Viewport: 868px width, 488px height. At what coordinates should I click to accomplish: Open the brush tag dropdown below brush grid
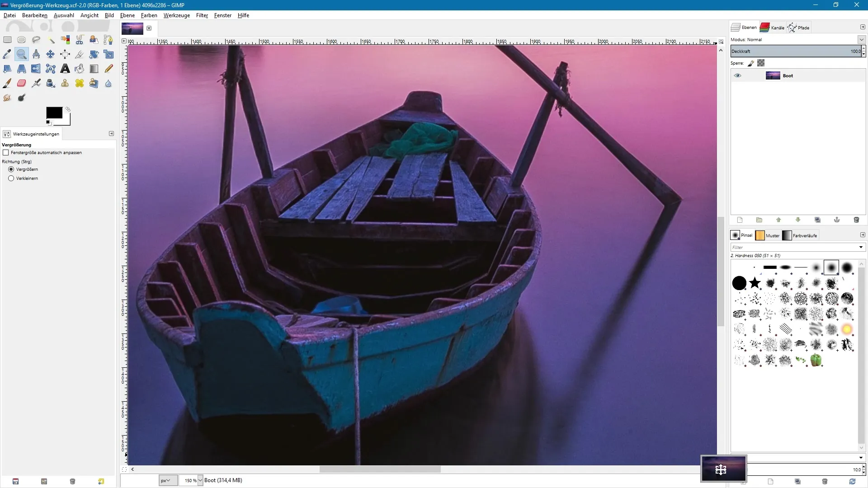[861, 458]
